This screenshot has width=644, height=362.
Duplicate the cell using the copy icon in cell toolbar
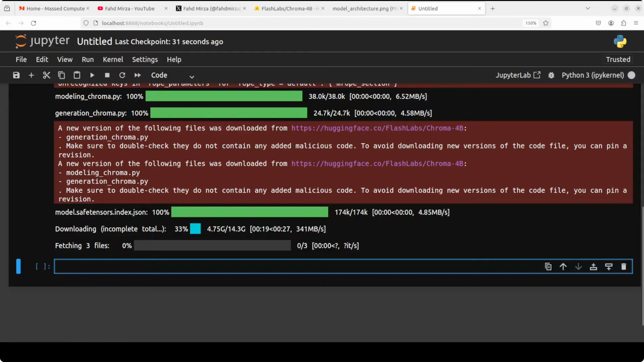click(548, 267)
